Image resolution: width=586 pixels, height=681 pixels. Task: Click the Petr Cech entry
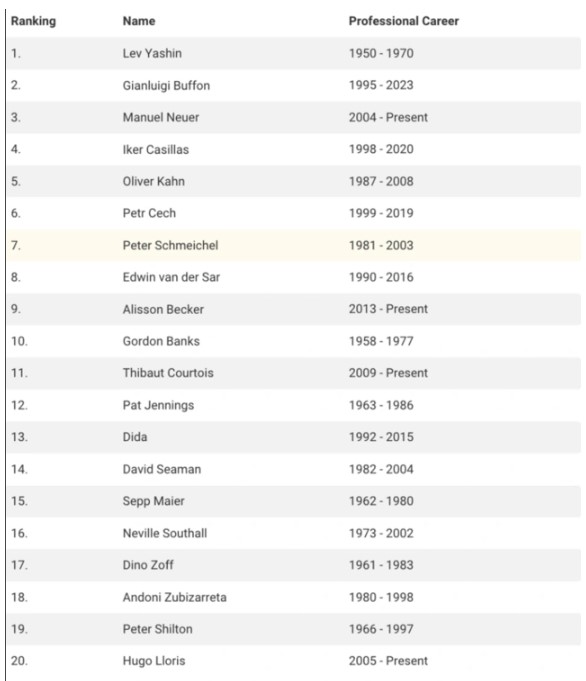pyautogui.click(x=149, y=213)
